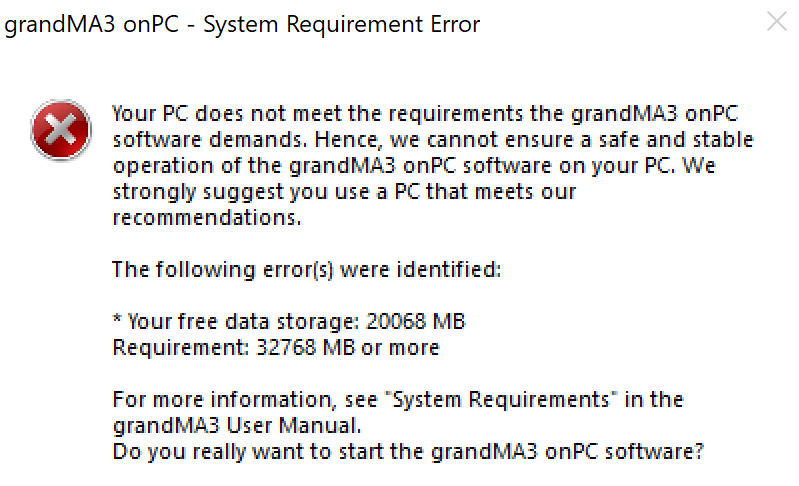Click the "grandMA3 User Manual." text
The image size is (799, 486).
(224, 426)
